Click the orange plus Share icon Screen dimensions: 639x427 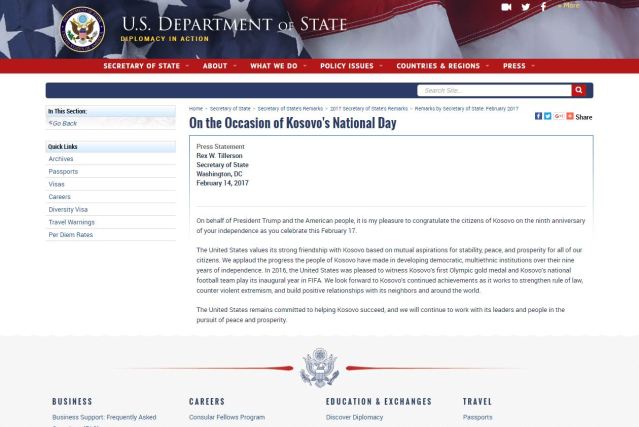coord(570,116)
